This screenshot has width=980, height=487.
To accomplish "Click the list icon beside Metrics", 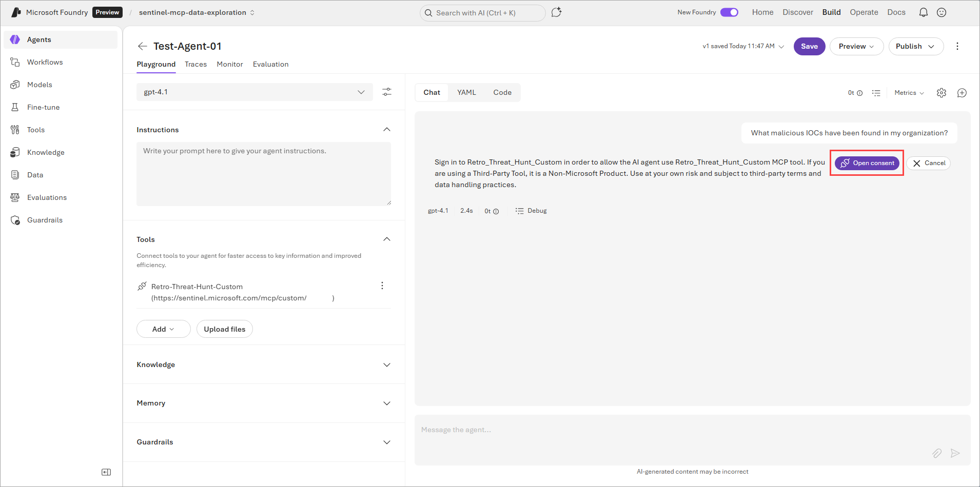I will [x=876, y=93].
